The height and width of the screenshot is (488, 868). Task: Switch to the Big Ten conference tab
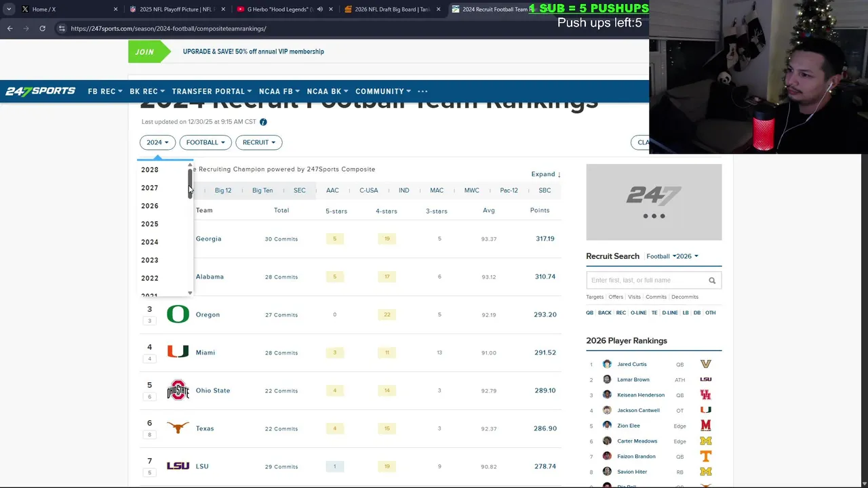(262, 190)
